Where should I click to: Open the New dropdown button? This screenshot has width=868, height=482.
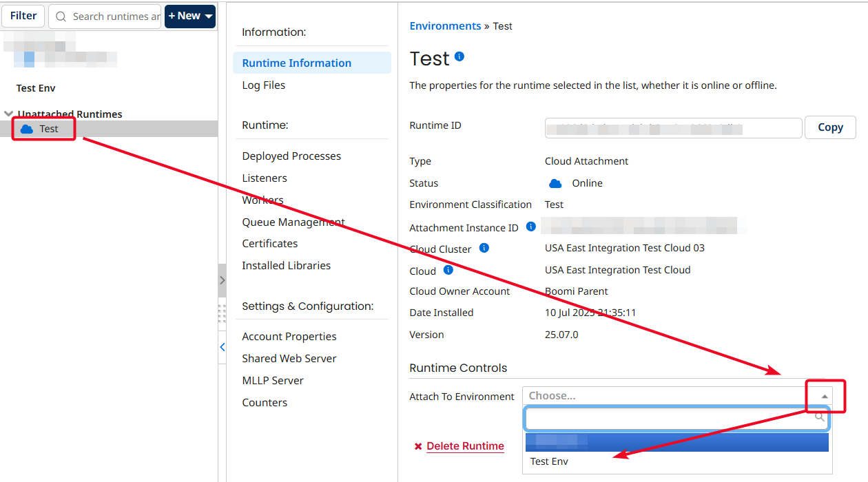coord(190,16)
